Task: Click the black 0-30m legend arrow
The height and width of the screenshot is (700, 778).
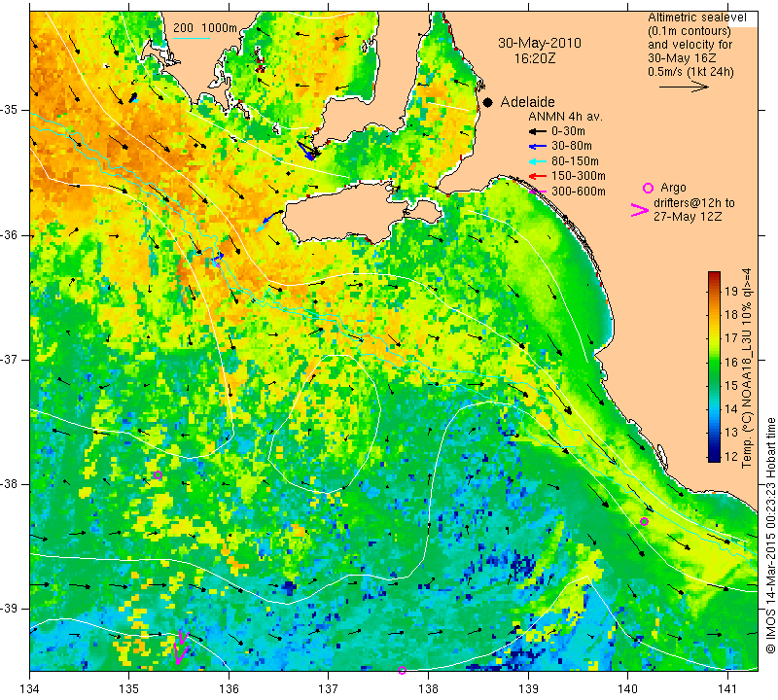Action: 538,131
